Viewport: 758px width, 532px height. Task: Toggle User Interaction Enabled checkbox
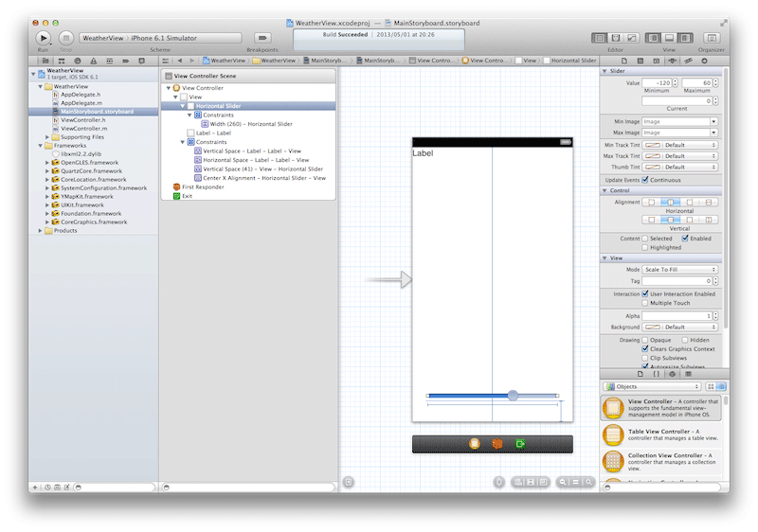(x=645, y=293)
